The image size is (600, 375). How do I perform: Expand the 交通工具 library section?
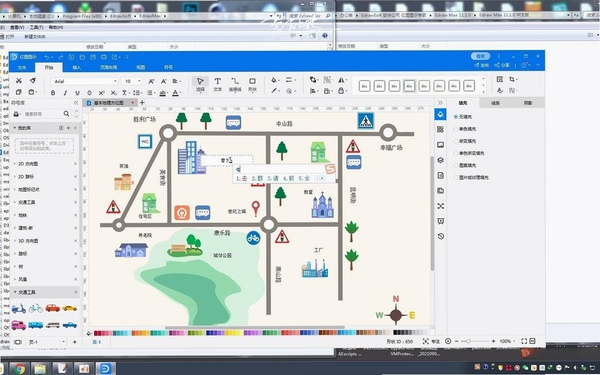coord(26,202)
